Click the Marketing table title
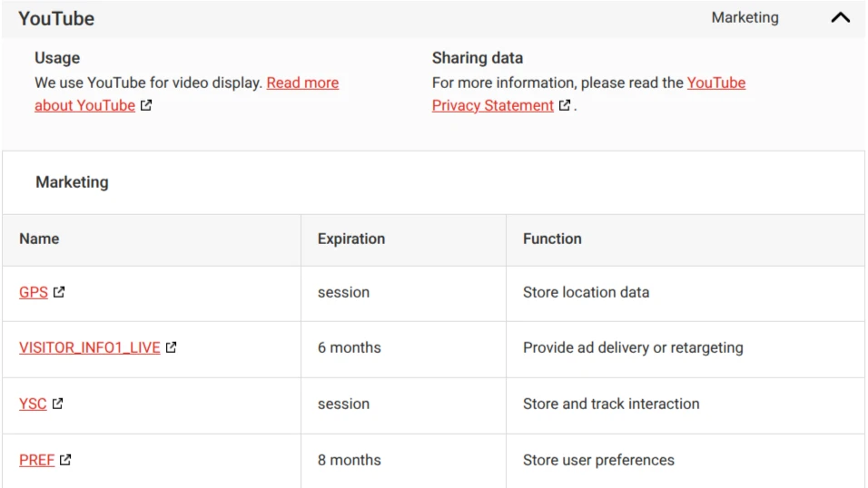The image size is (868, 488). (x=72, y=182)
